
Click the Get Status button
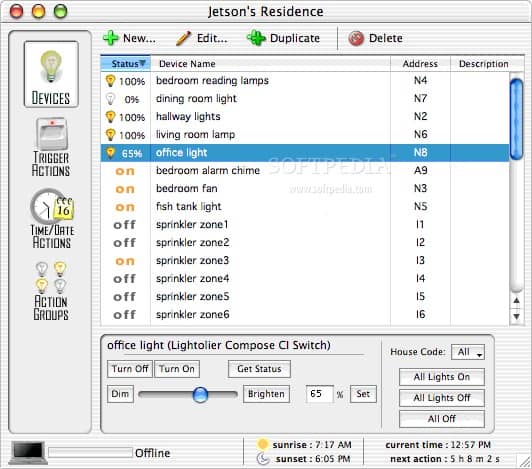click(x=259, y=369)
